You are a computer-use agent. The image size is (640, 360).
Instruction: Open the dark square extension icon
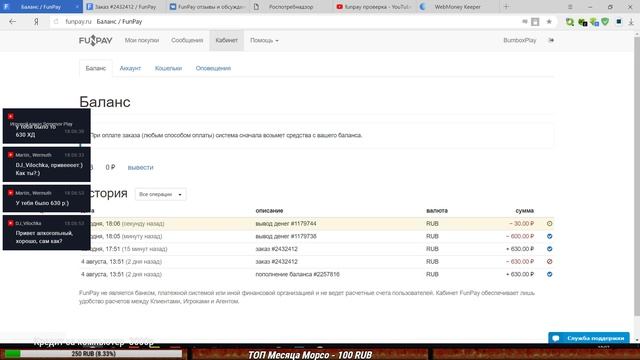[x=619, y=22]
